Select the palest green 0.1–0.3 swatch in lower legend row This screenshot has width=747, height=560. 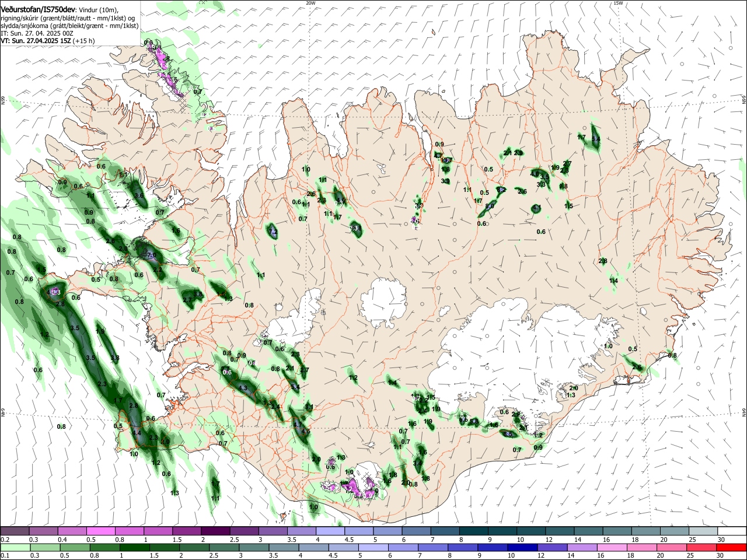(15, 547)
